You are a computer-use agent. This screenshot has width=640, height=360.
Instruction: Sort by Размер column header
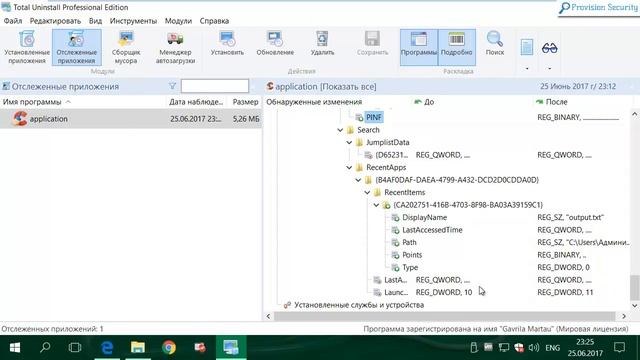pyautogui.click(x=245, y=102)
